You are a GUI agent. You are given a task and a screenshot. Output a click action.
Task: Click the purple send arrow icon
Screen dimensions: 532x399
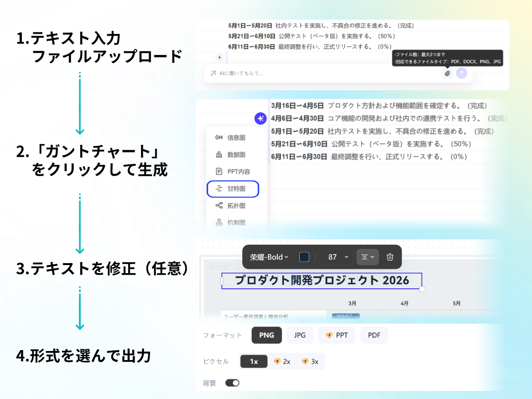tap(461, 73)
